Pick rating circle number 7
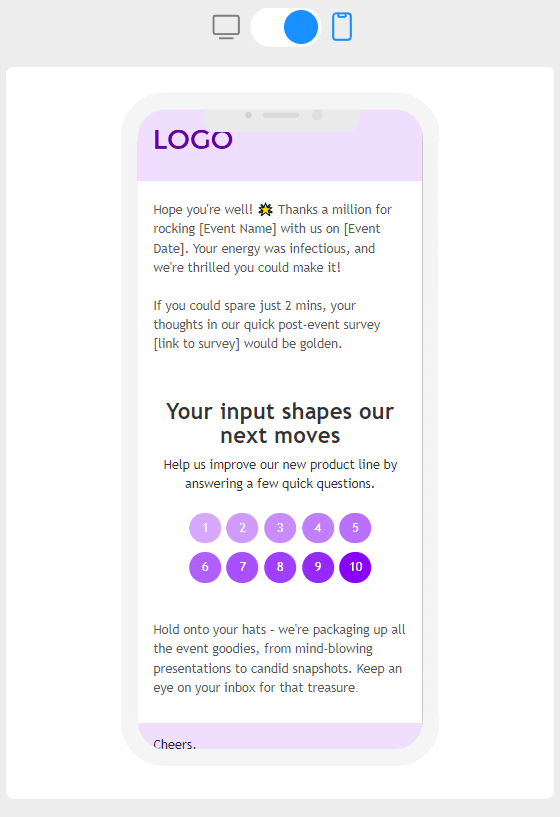Screen dimensions: 560x817 (x=242, y=567)
